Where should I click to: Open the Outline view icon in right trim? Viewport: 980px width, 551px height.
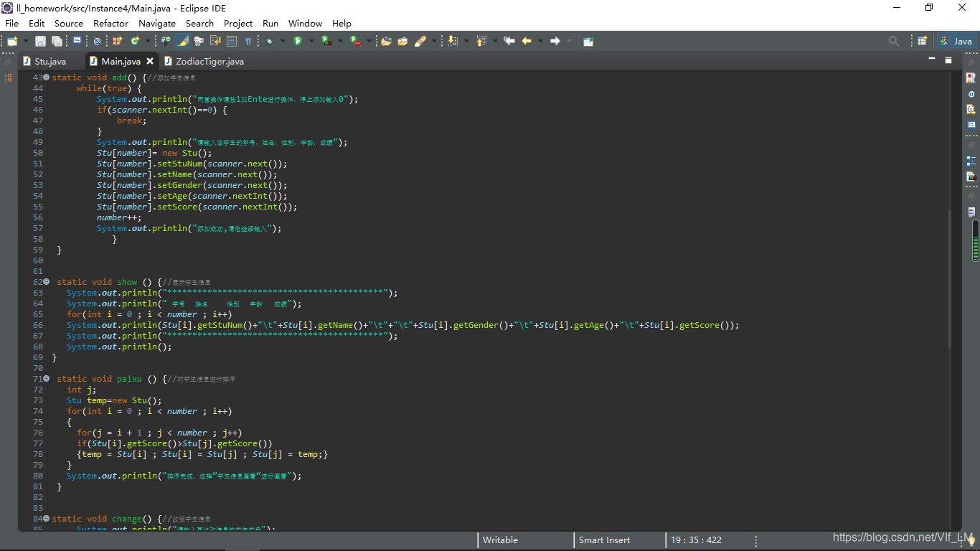point(971,161)
